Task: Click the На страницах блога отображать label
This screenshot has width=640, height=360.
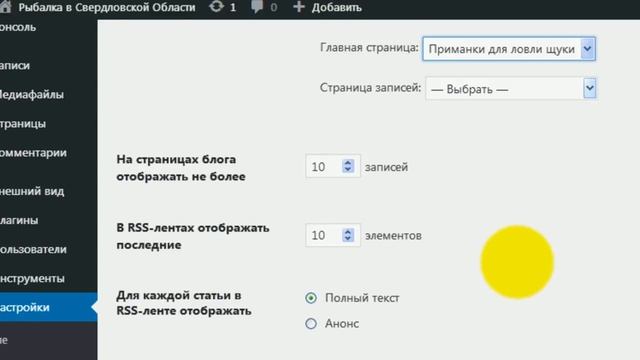Action: pos(181,168)
